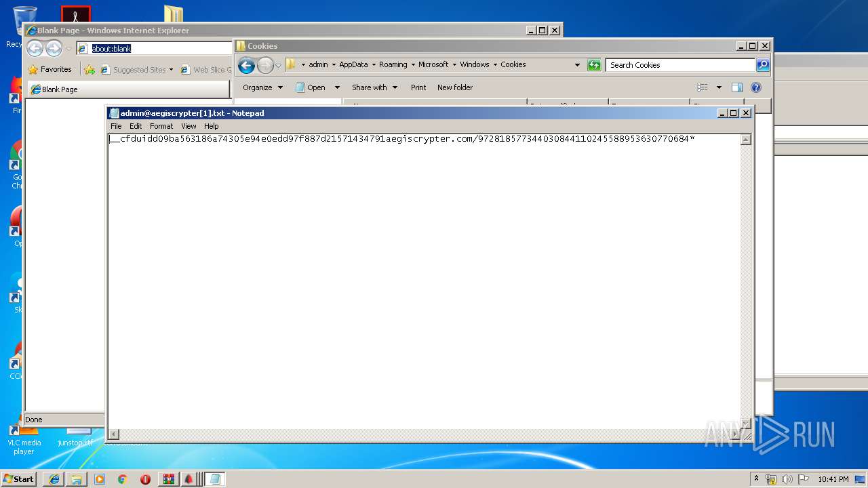Open the View menu in Notepad
Screen dimensions: 868x488
tap(189, 126)
